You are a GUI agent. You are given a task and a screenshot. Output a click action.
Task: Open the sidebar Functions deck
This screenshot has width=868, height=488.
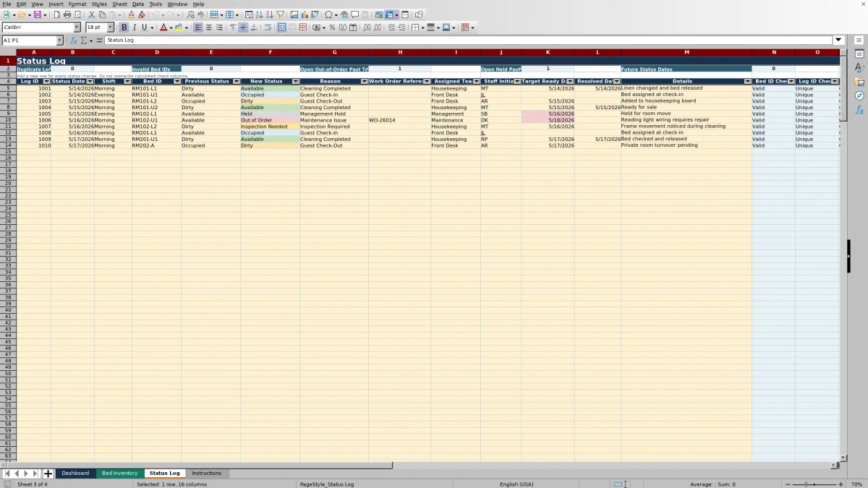(859, 110)
